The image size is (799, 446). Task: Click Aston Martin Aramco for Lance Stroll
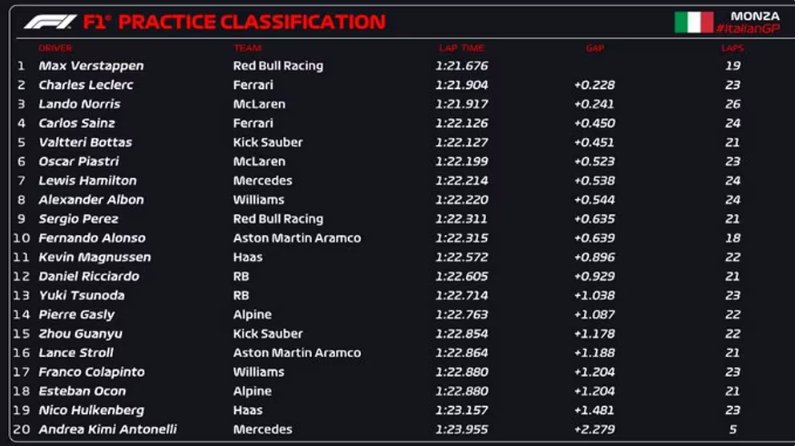(297, 353)
